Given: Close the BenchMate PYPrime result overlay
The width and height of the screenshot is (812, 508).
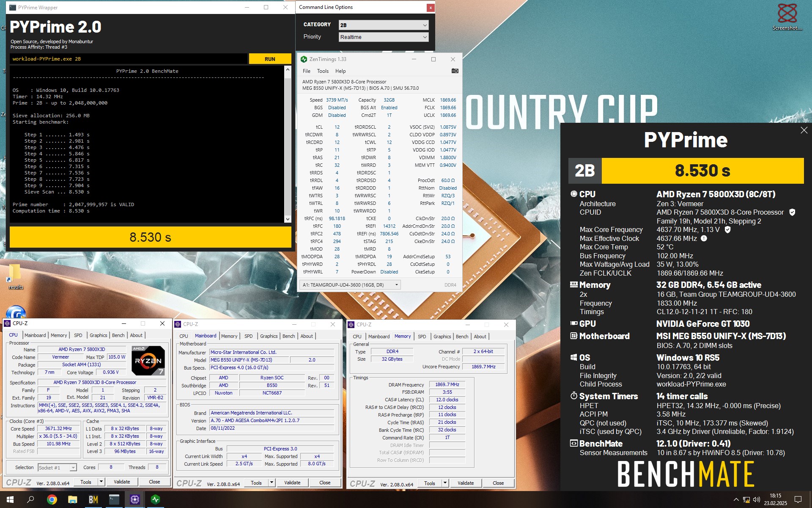Looking at the screenshot, I should pos(804,130).
